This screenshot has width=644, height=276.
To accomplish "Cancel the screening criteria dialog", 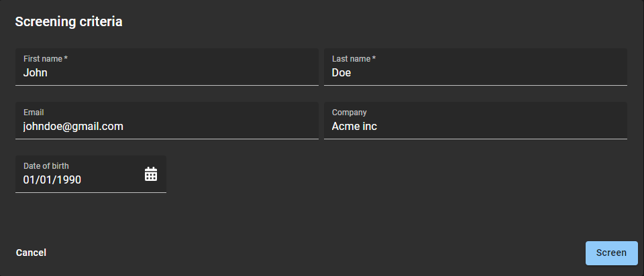I will click(31, 253).
